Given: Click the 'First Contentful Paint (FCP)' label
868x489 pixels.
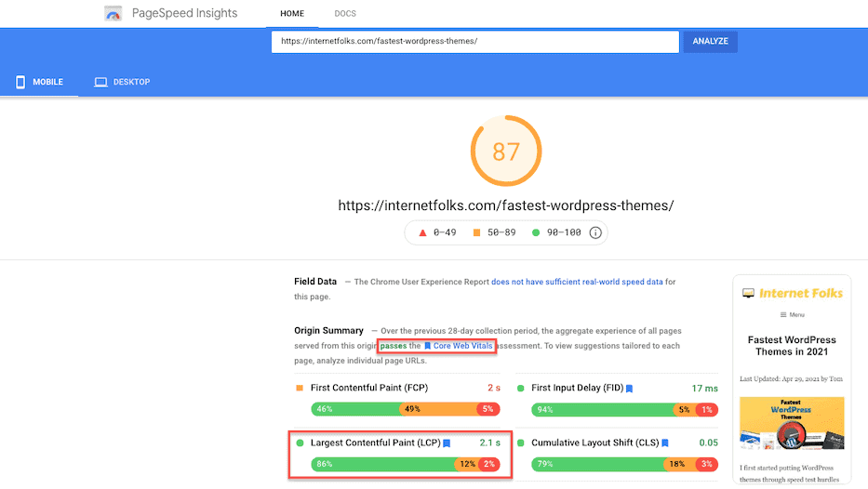Looking at the screenshot, I should pyautogui.click(x=369, y=388).
